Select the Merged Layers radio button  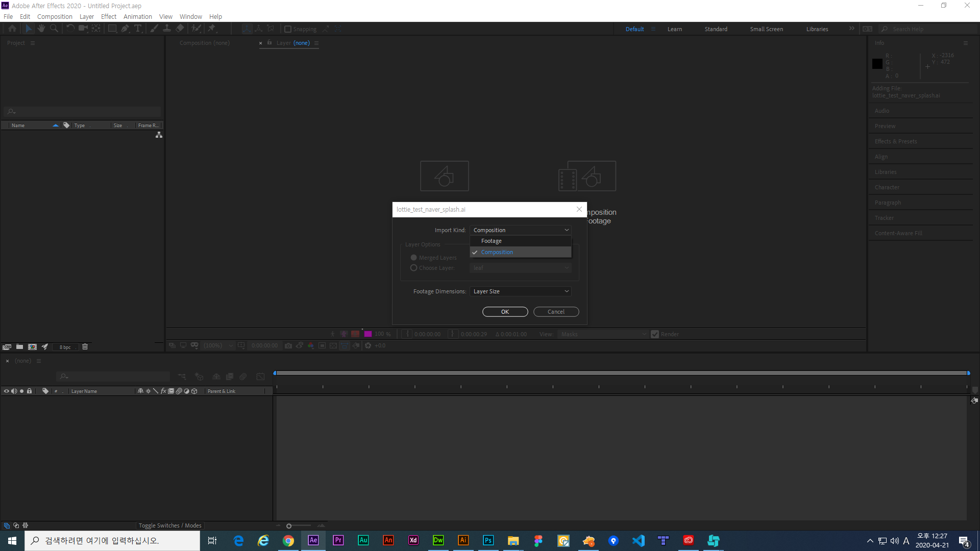point(414,258)
